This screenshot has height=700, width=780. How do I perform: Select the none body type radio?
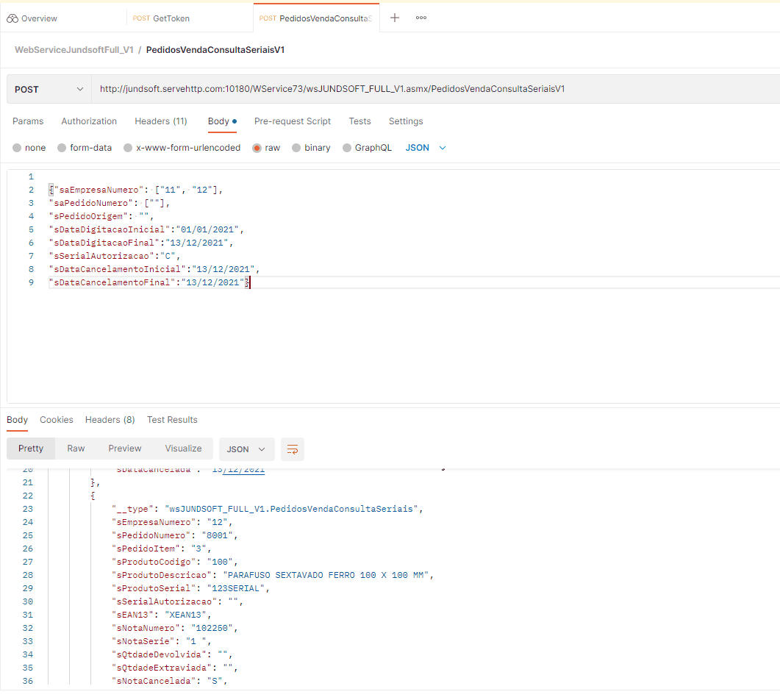(x=17, y=148)
